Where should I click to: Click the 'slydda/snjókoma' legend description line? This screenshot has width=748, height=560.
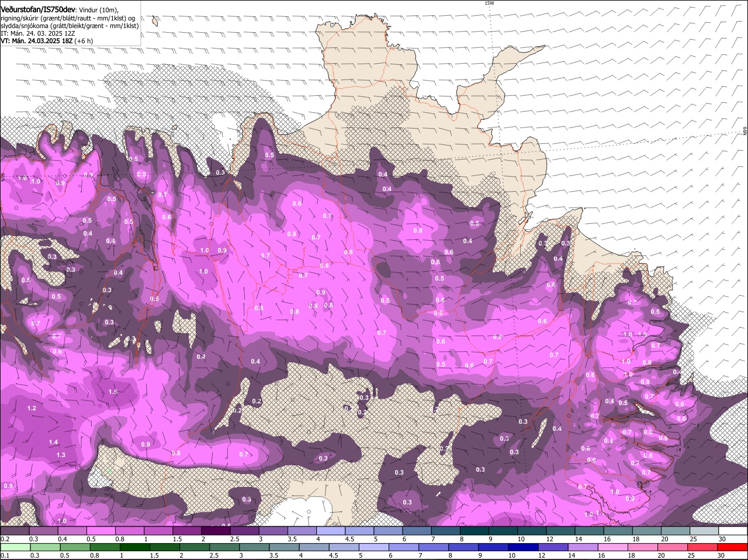(70, 26)
